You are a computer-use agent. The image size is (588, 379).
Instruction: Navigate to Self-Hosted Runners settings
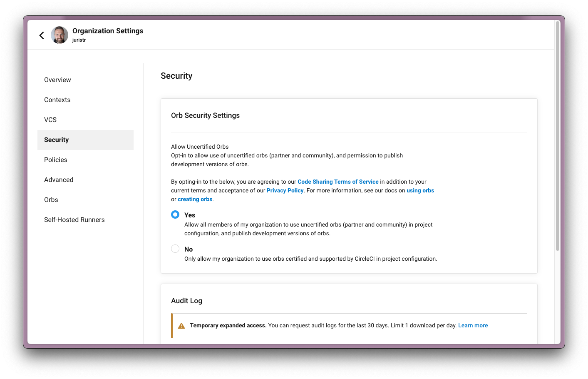(74, 219)
